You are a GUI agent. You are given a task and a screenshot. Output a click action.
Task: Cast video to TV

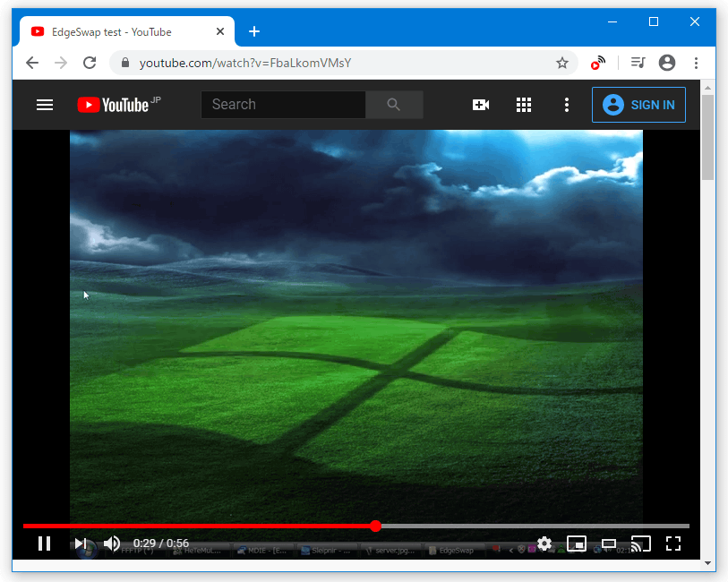tap(641, 543)
